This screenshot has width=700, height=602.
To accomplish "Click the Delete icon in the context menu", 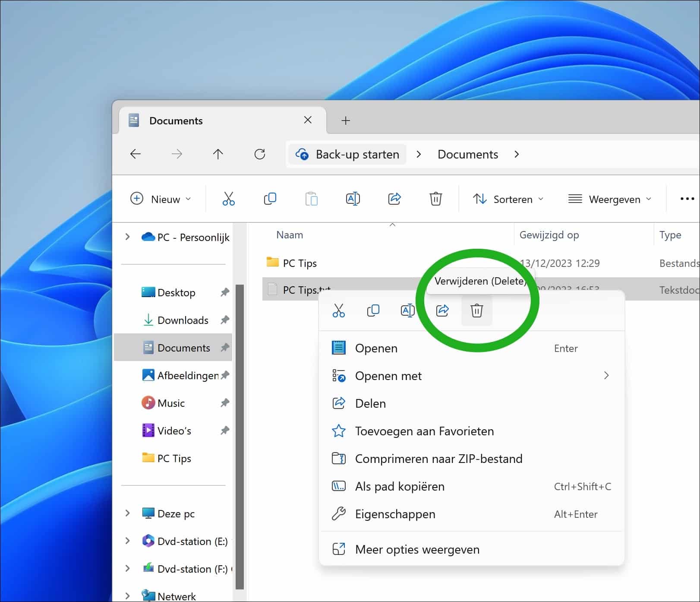I will pos(476,311).
